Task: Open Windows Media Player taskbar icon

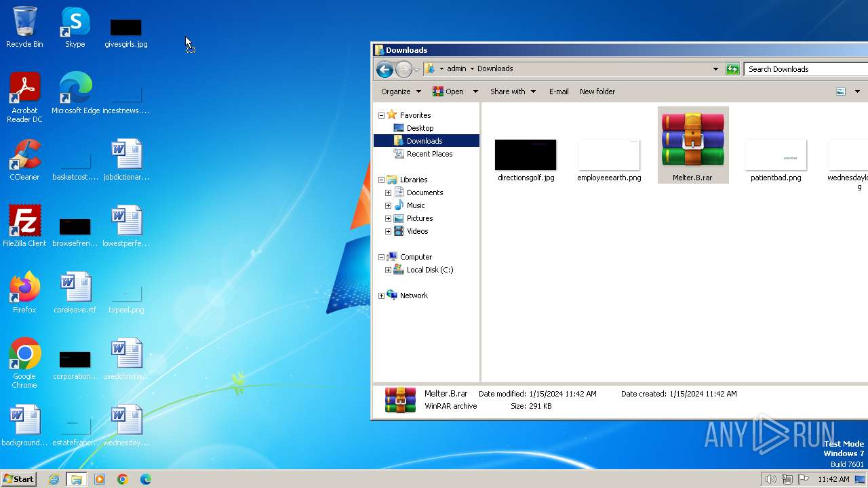Action: coord(100,479)
